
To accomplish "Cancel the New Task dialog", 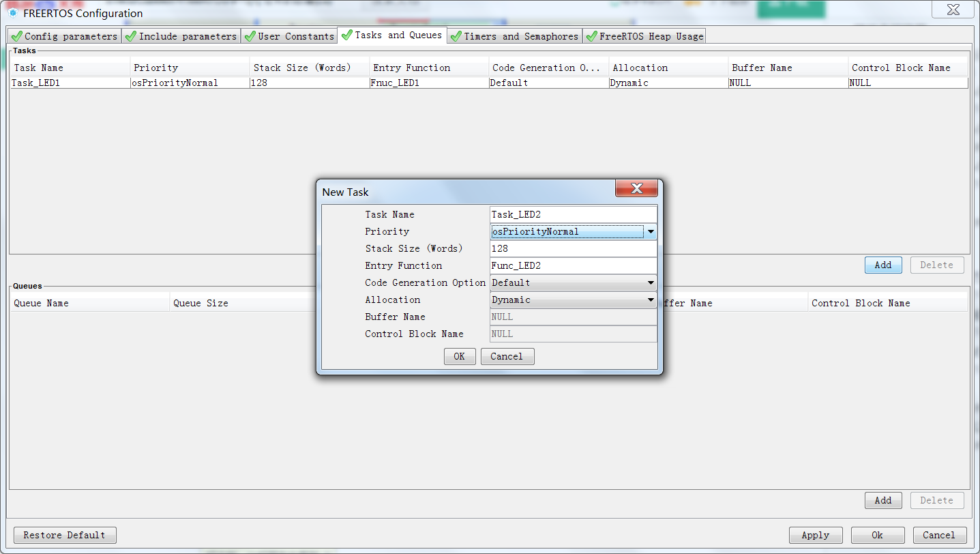I will (x=507, y=356).
